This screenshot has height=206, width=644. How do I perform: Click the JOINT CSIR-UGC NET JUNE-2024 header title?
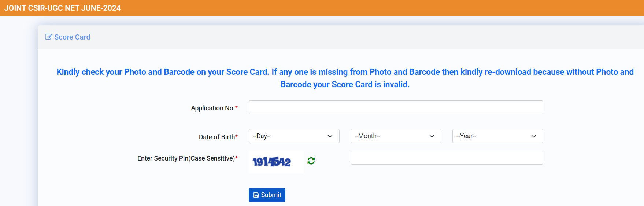(x=63, y=8)
